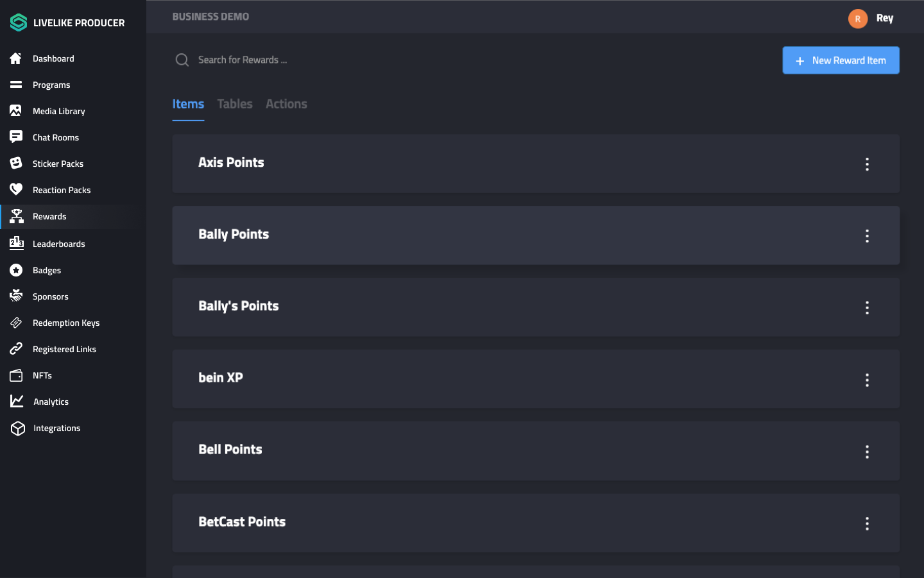The image size is (924, 578).
Task: Open the Rewards menu label
Action: (49, 216)
